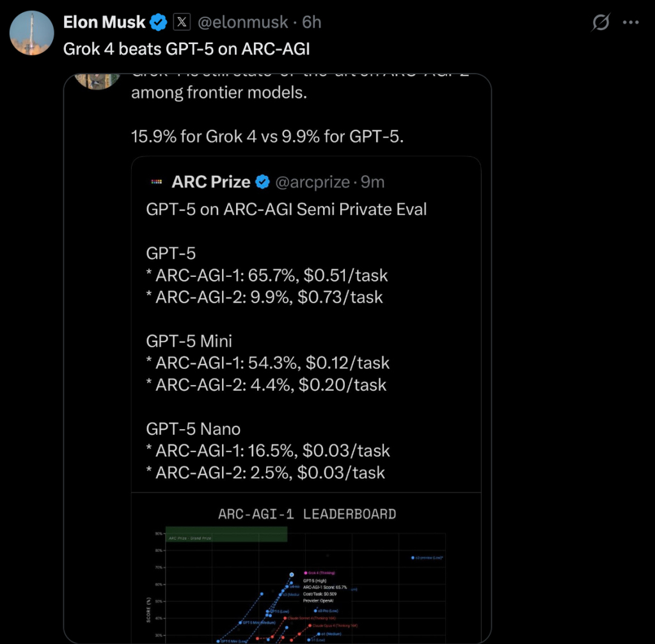The height and width of the screenshot is (644, 655).
Task: Click the X affiliation badge
Action: 182,23
